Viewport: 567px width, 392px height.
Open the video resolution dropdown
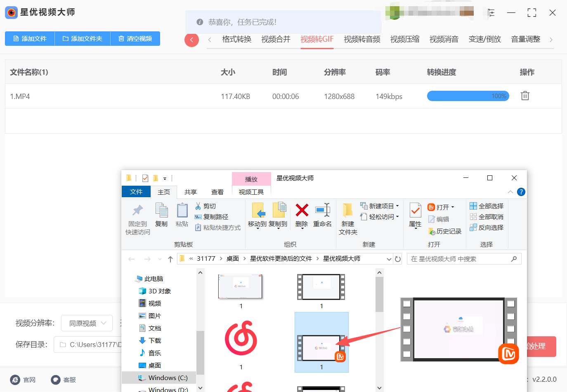(87, 323)
